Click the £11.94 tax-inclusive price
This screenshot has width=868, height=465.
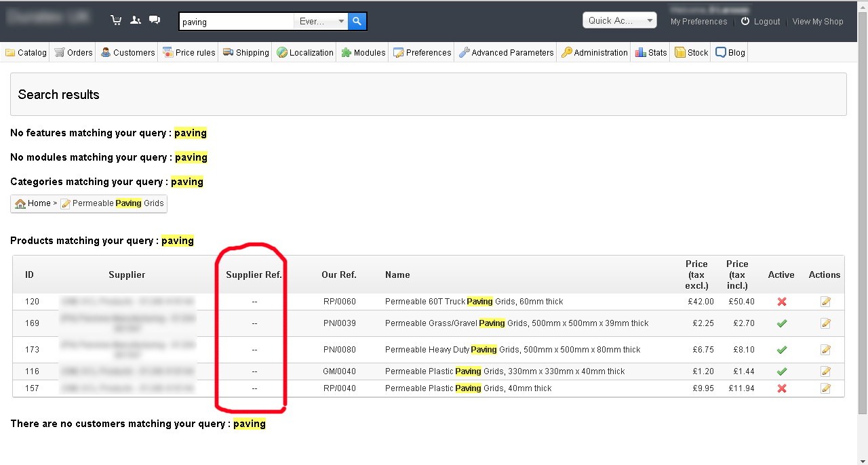742,388
